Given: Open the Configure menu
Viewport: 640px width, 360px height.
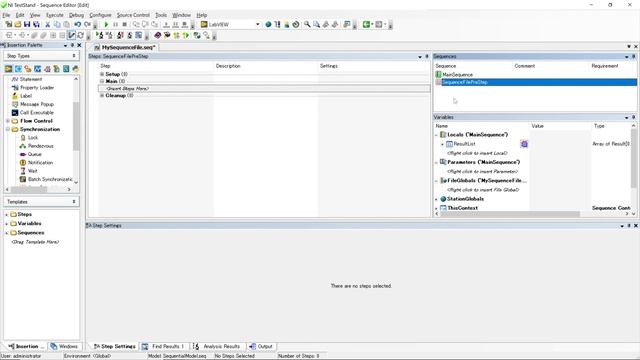Looking at the screenshot, I should pos(100,15).
